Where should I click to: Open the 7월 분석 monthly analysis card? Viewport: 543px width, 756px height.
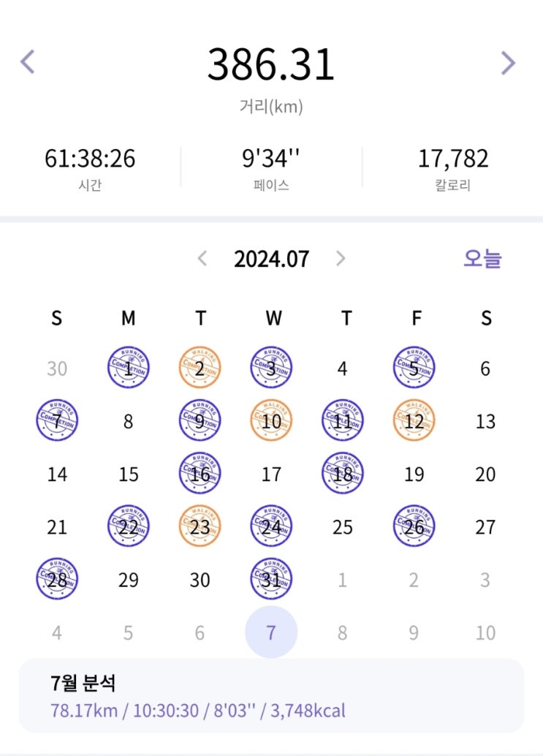click(271, 695)
